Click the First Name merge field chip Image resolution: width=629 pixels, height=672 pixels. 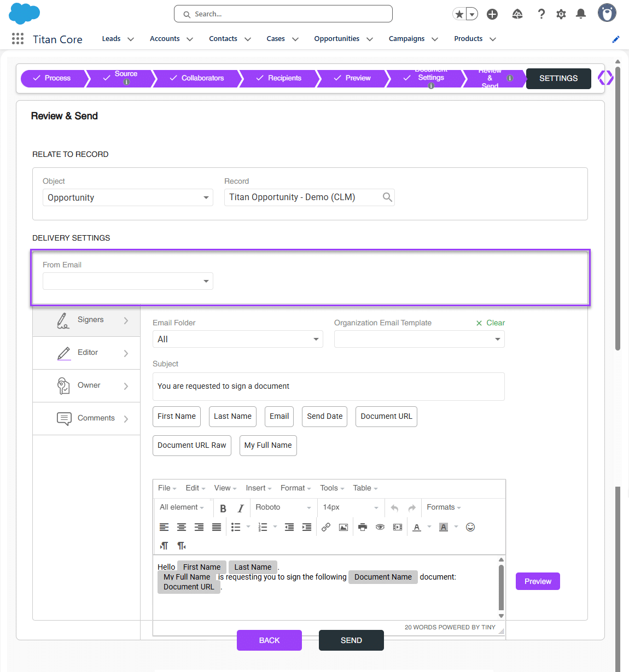[176, 416]
